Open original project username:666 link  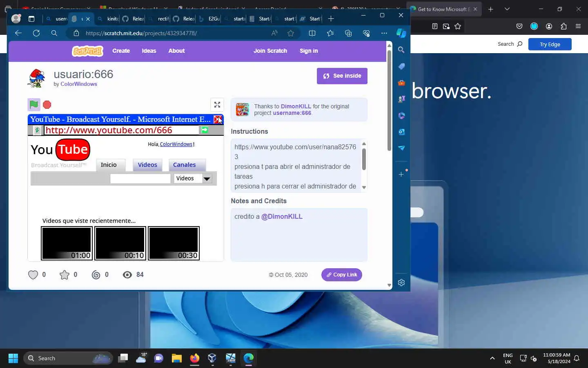pyautogui.click(x=292, y=113)
